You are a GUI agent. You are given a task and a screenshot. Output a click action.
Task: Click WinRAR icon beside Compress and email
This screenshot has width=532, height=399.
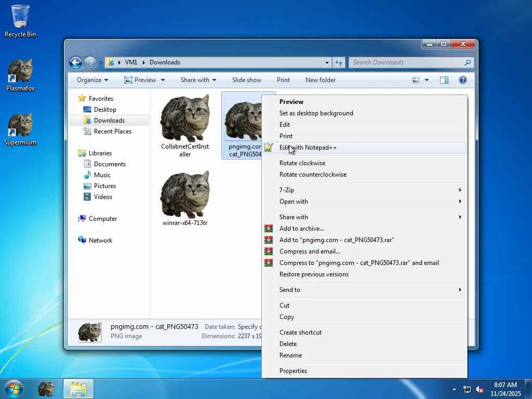269,251
